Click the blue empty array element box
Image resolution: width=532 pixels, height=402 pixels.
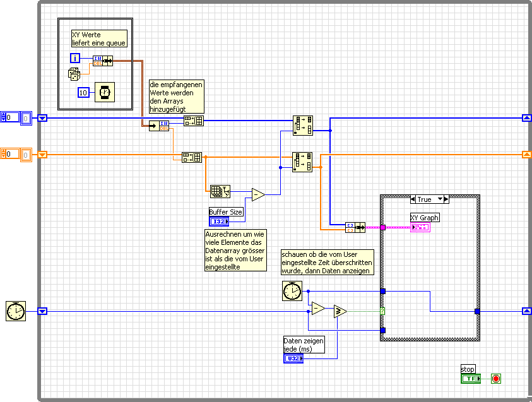coord(26,119)
